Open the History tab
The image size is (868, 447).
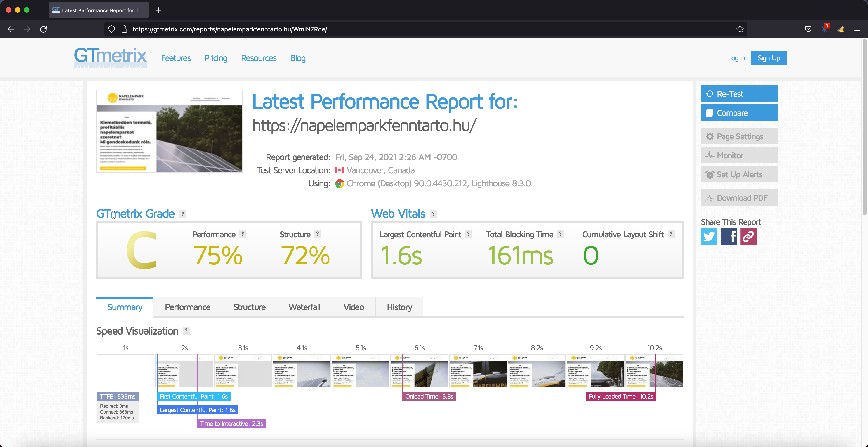(x=399, y=307)
